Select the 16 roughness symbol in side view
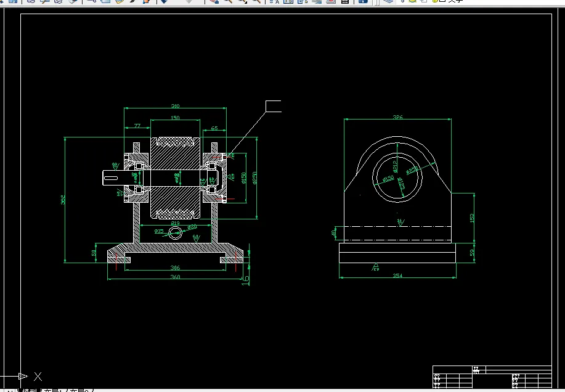Image resolution: width=565 pixels, height=392 pixels. [x=400, y=223]
